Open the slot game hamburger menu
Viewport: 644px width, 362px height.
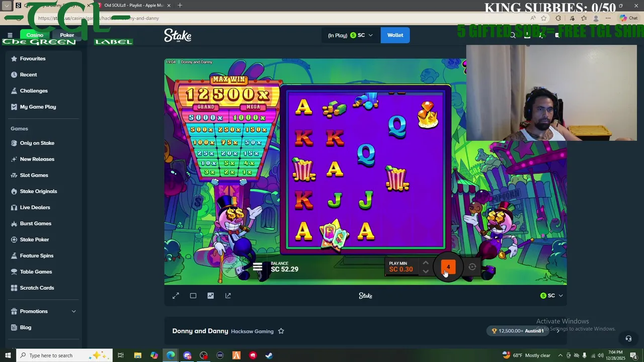257,267
